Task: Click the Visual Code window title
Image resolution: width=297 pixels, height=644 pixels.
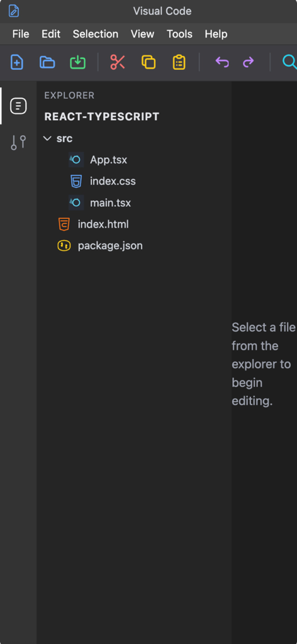Action: 162,11
